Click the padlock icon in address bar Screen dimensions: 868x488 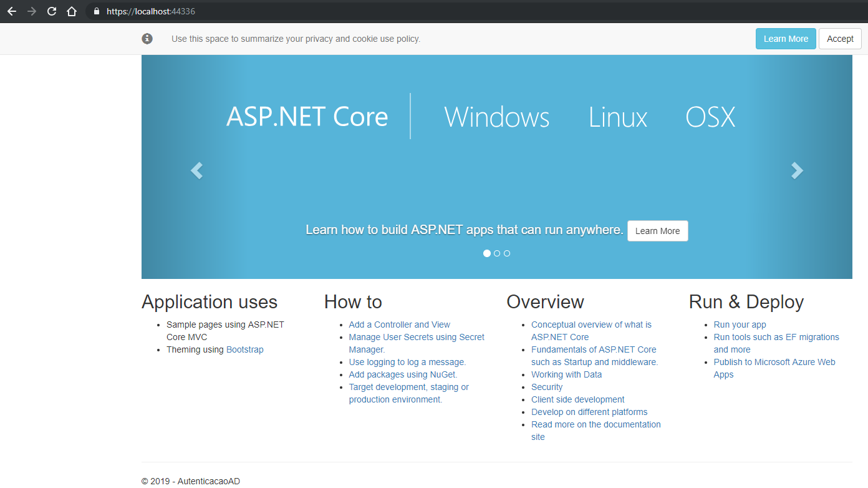pos(96,11)
